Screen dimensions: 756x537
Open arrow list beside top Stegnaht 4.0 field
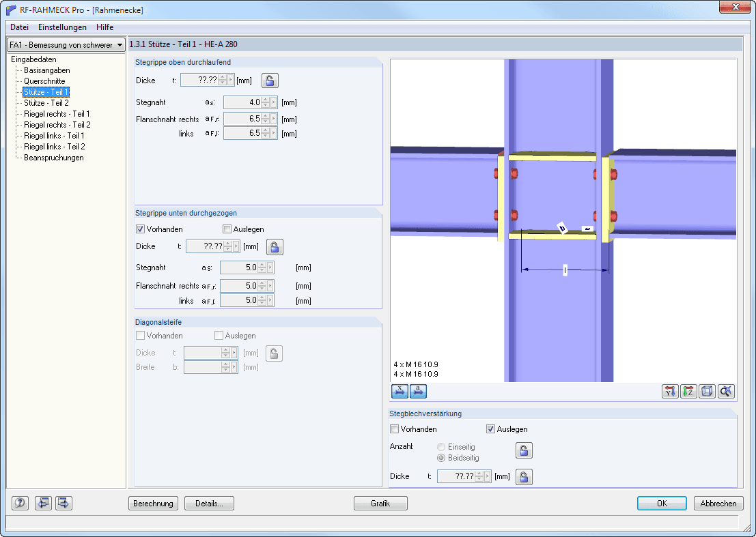(274, 102)
